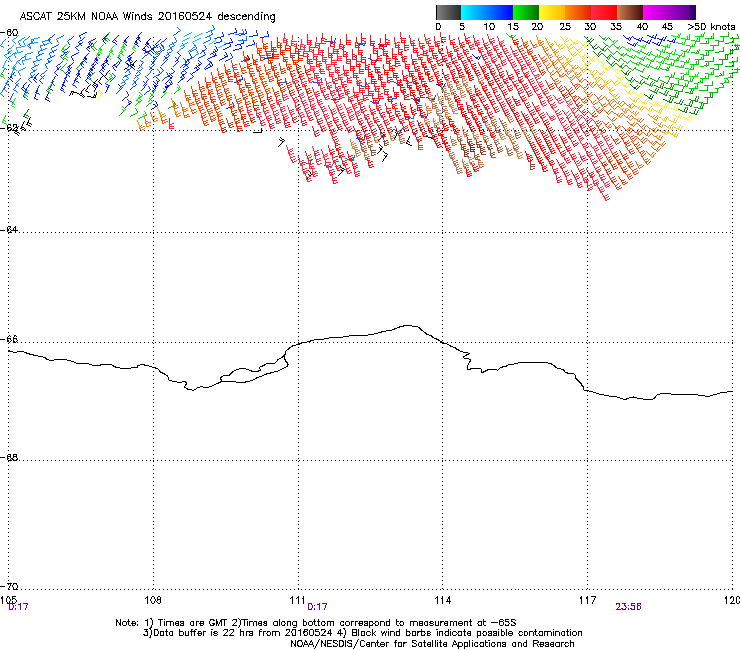This screenshot has height=650, width=740.
Task: Click the '5' label under the color bar
Action: coord(462,27)
